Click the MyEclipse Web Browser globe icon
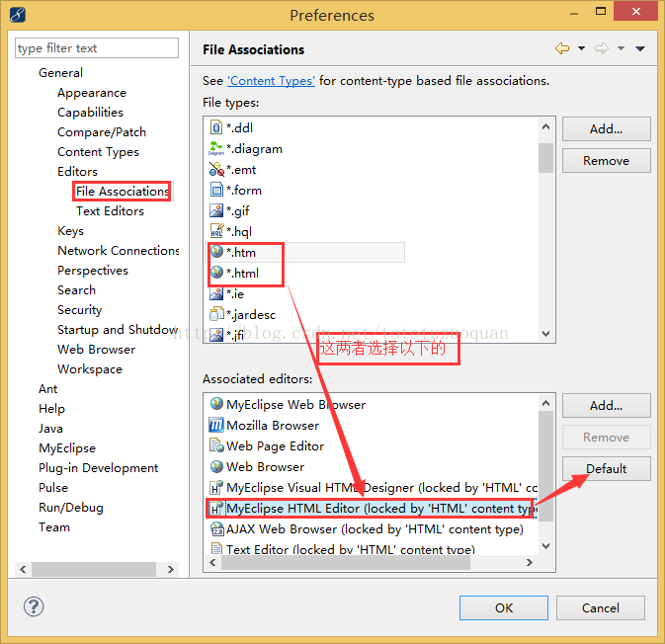 (216, 404)
